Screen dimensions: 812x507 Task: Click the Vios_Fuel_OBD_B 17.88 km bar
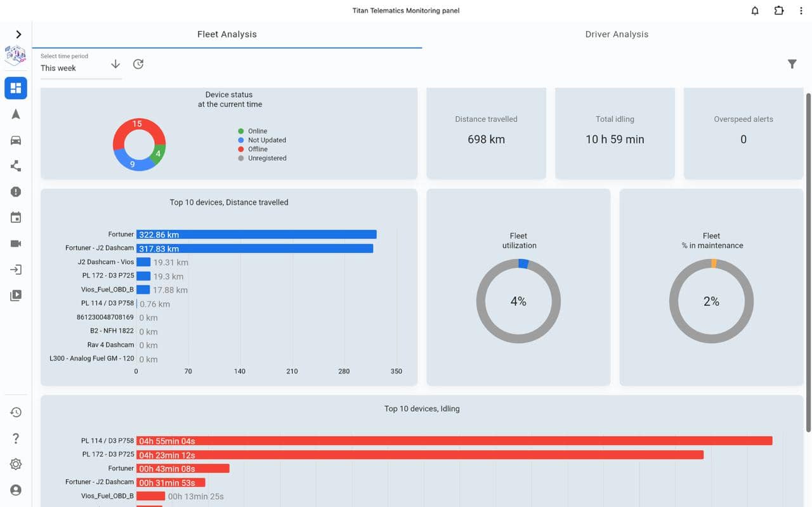(x=143, y=290)
